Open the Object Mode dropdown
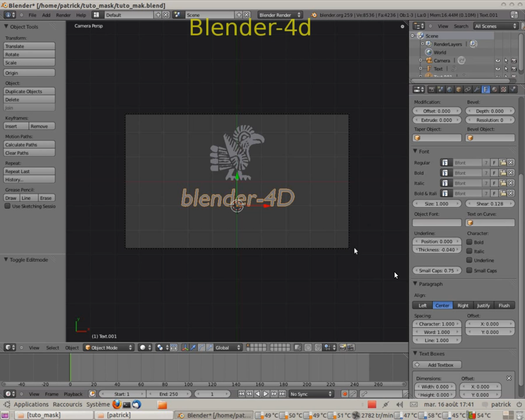Screen dimensions: 525x420 (x=109, y=347)
